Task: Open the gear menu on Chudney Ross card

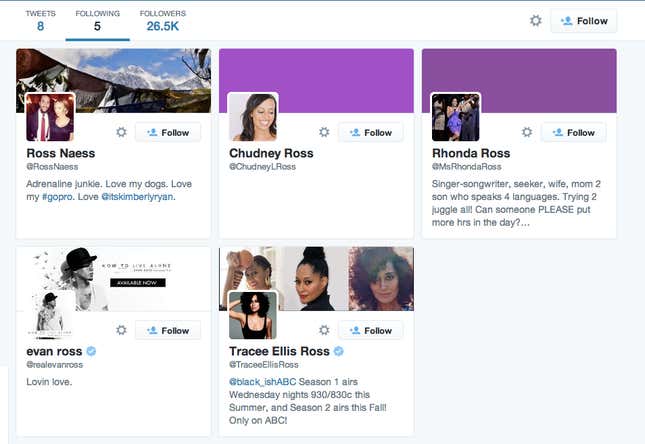Action: tap(324, 132)
